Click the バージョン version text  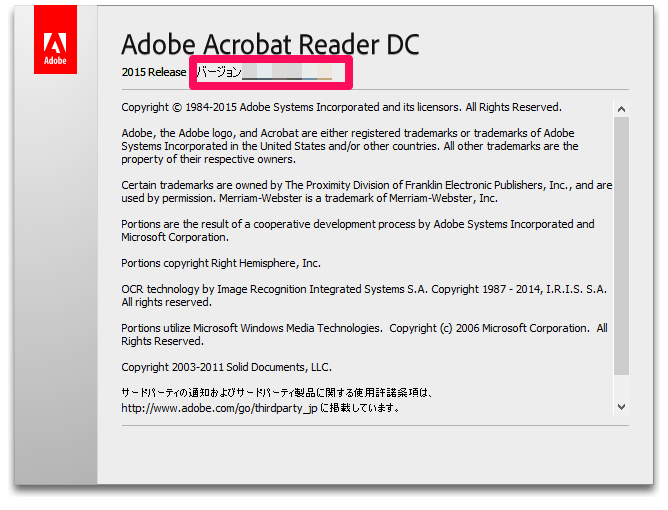point(219,72)
